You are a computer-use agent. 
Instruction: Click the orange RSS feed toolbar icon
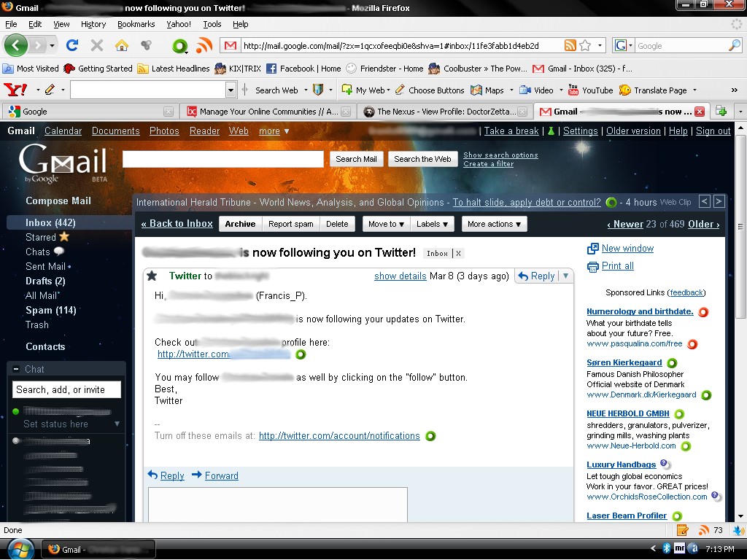tap(204, 45)
